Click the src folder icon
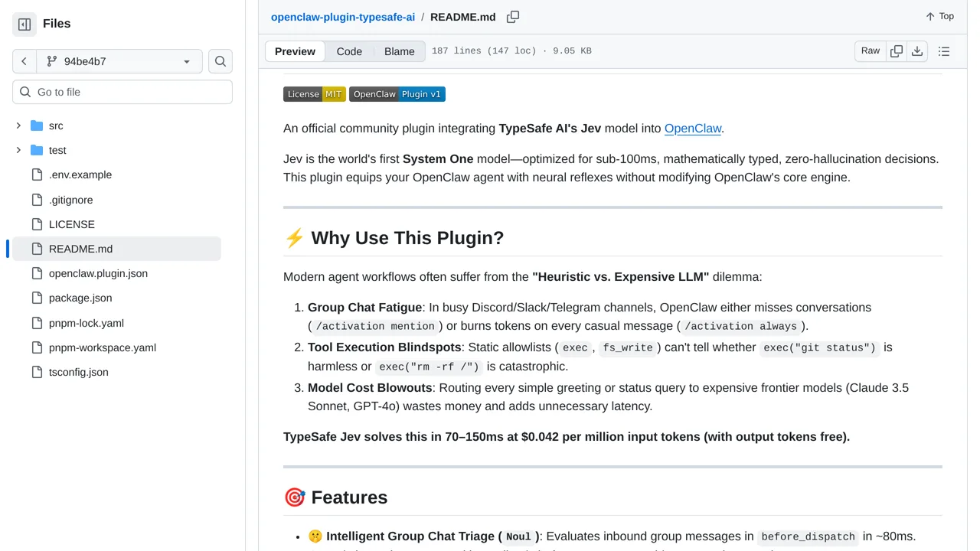 tap(37, 126)
